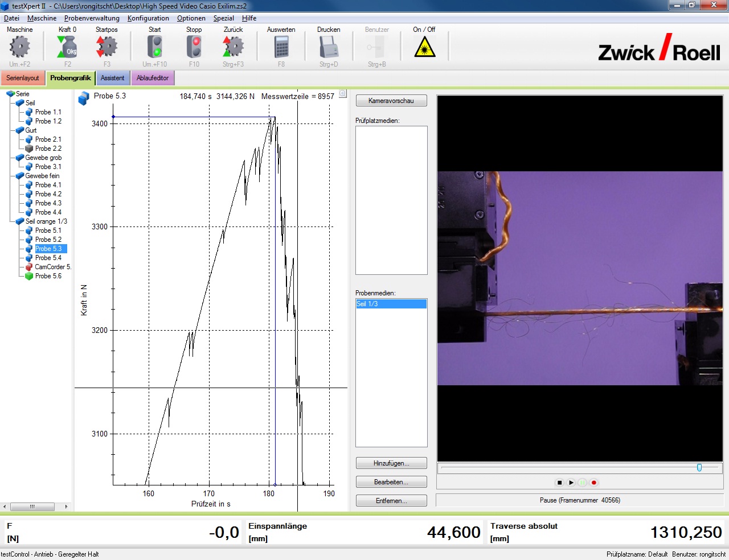Open the Kameravorschau
Image resolution: width=729 pixels, height=560 pixels.
pyautogui.click(x=391, y=100)
